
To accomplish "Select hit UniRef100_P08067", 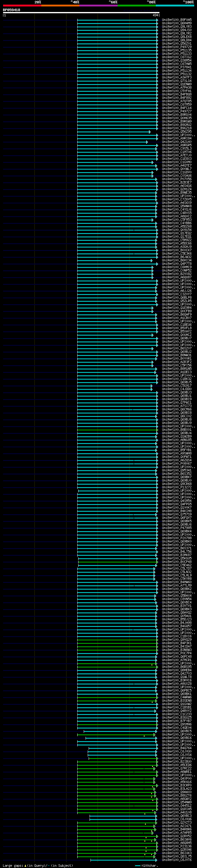I will click(x=176, y=463).
